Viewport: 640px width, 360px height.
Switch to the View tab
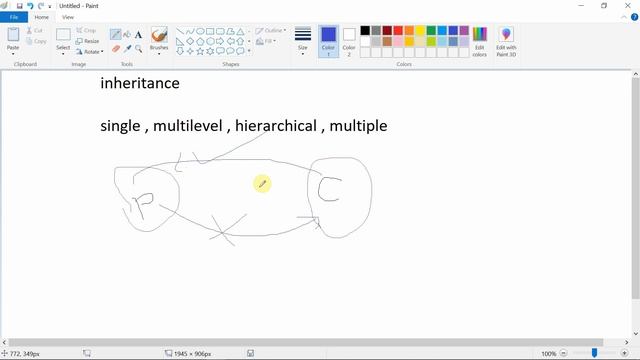68,17
